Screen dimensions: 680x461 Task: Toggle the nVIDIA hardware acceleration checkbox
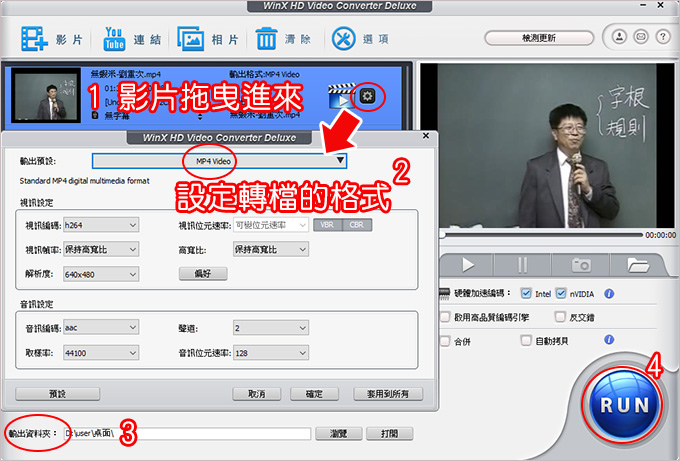click(x=561, y=294)
